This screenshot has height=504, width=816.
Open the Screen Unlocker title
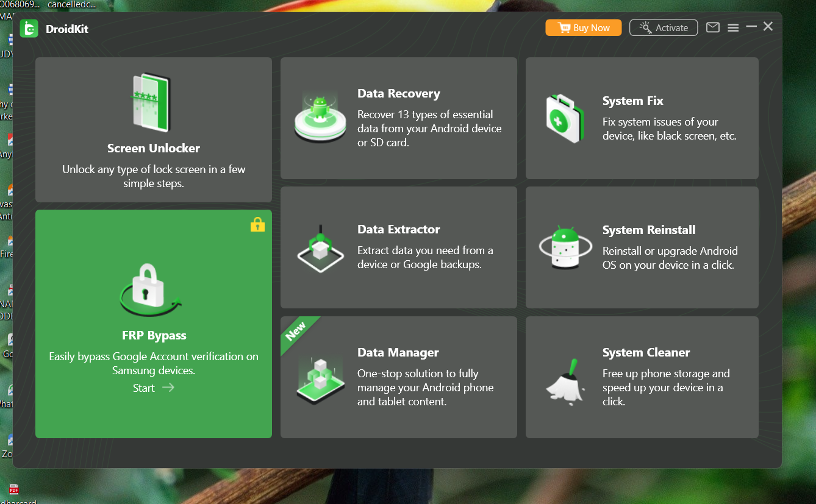pyautogui.click(x=154, y=148)
